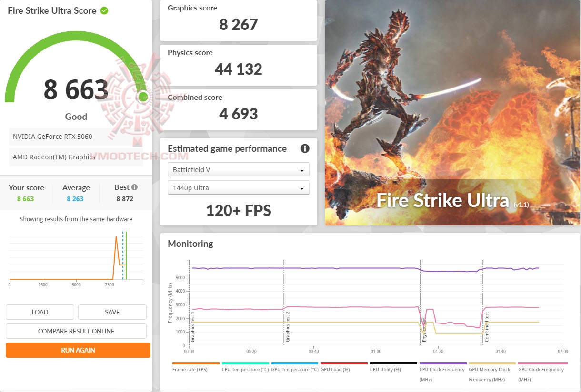Toggle GPU Load (%) legend swatch

point(344,363)
